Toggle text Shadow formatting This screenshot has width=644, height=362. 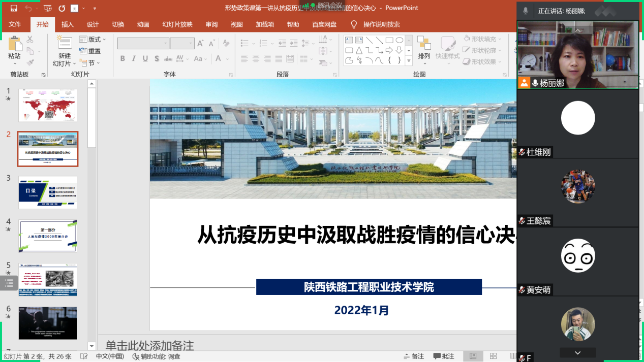157,59
